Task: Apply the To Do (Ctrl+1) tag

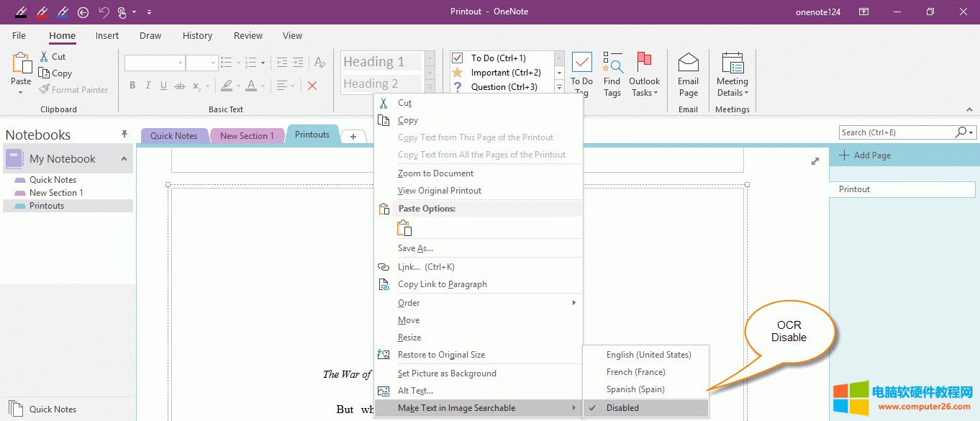Action: [498, 58]
